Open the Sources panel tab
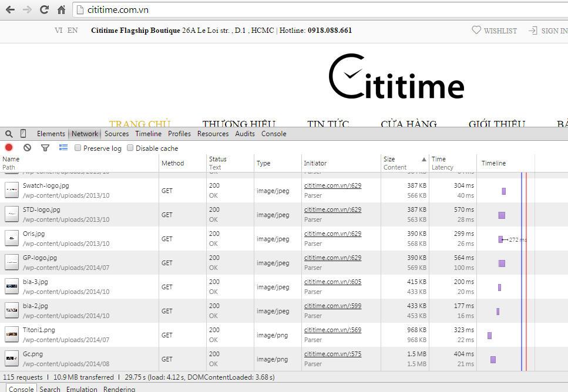This screenshot has height=392, width=568. [117, 134]
